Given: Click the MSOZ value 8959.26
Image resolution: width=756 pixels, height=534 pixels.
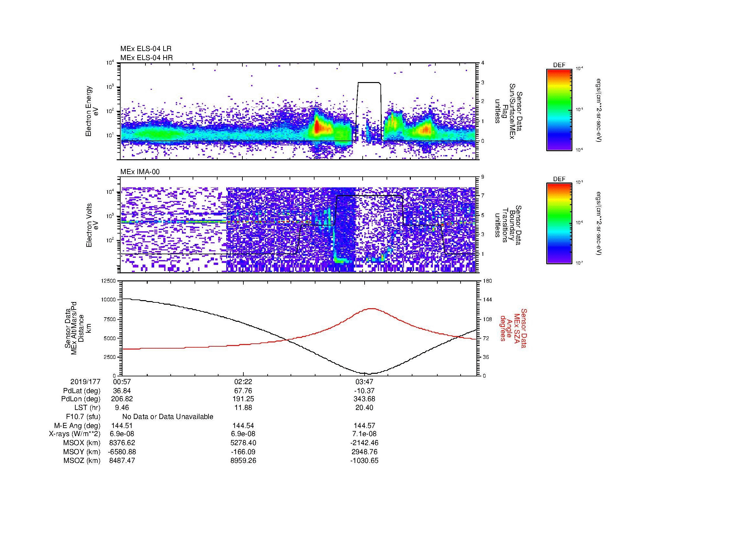Looking at the screenshot, I should click(243, 461).
